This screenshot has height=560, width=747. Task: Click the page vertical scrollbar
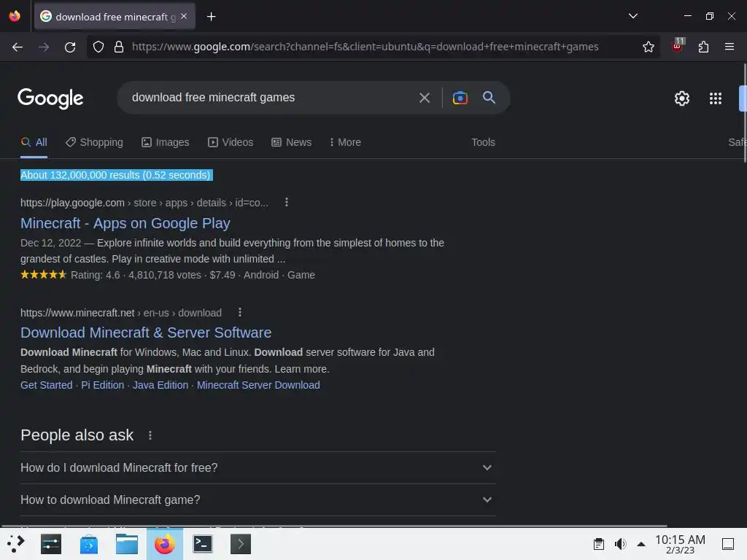tap(745, 113)
